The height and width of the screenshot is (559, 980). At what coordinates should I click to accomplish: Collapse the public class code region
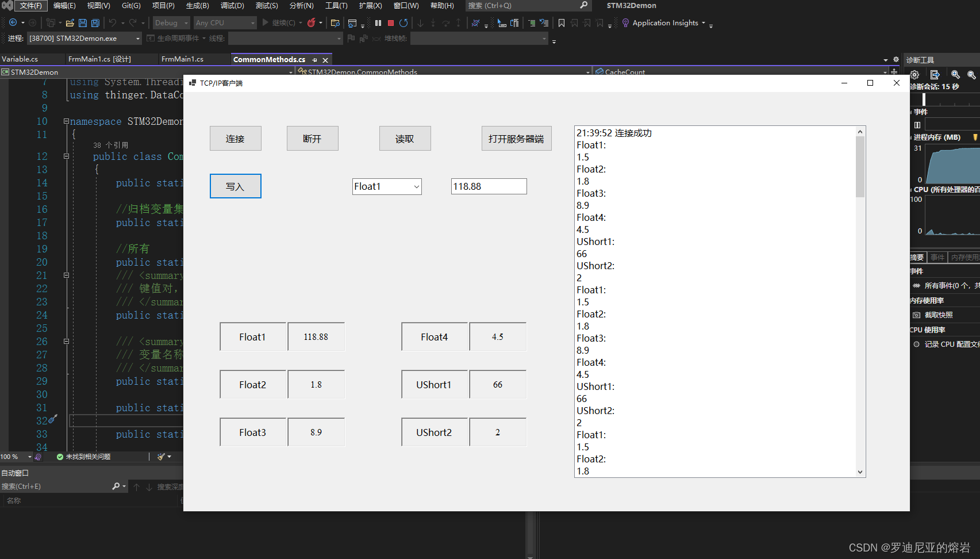point(66,156)
